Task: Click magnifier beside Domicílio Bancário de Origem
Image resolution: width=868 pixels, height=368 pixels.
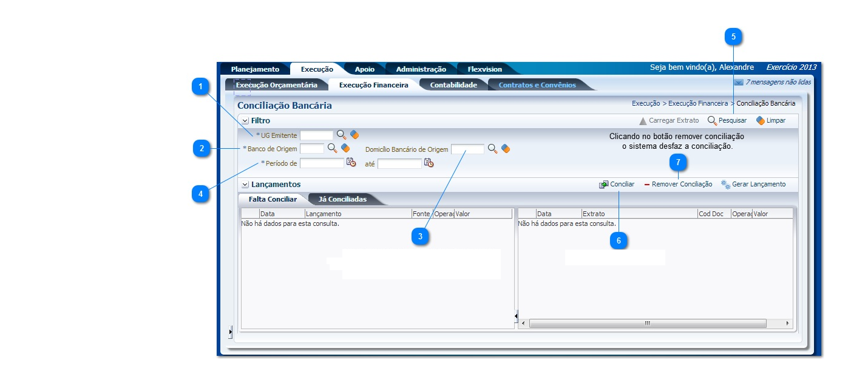Action: 492,149
